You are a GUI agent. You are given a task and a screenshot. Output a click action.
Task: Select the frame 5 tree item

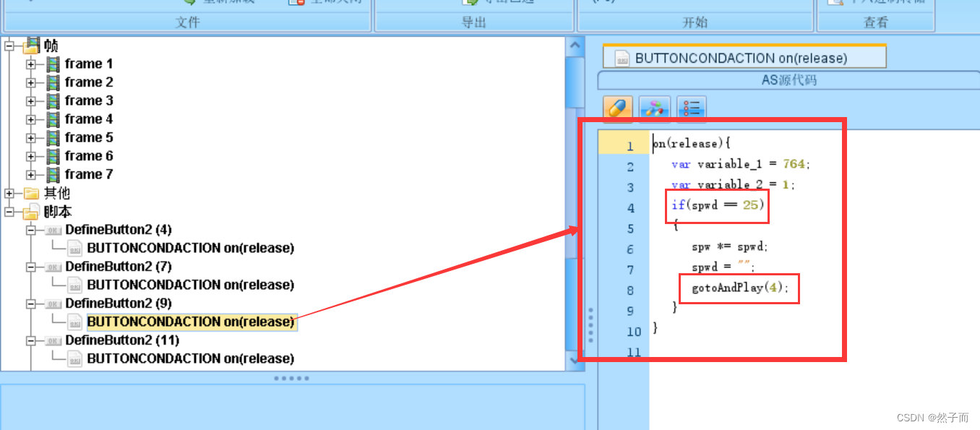88,137
